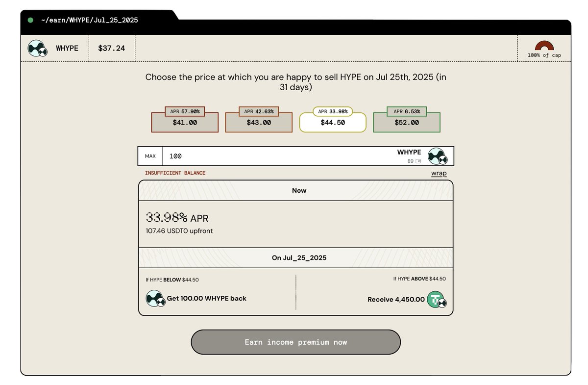Click the WHYPE label in header
The height and width of the screenshot is (385, 588).
click(67, 49)
